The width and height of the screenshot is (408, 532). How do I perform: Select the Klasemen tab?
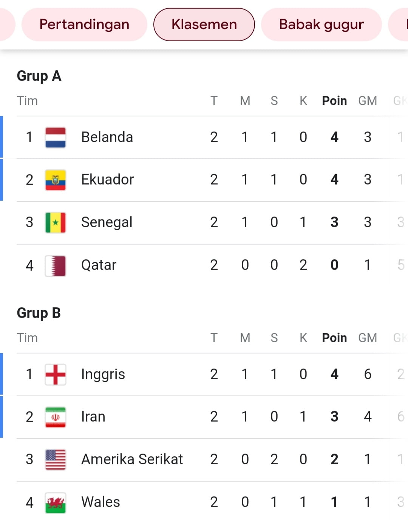pyautogui.click(x=204, y=25)
